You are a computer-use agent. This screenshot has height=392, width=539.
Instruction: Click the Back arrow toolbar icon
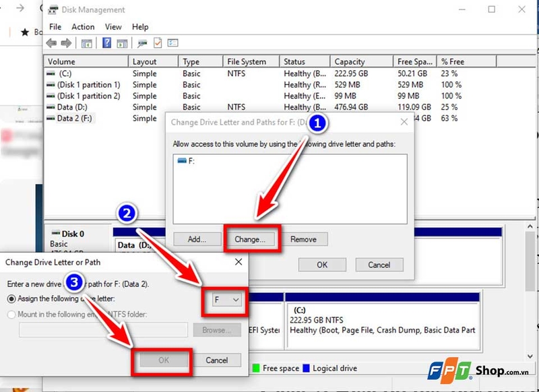point(52,43)
